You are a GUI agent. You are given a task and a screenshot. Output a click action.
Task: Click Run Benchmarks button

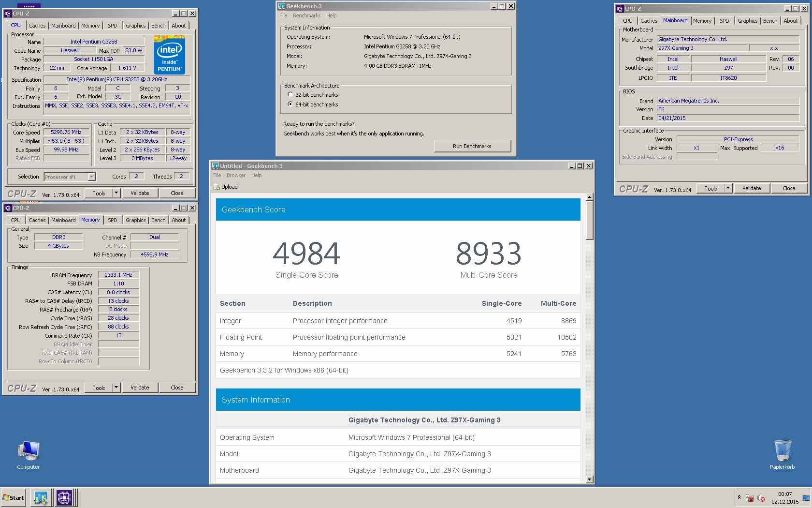coord(472,146)
